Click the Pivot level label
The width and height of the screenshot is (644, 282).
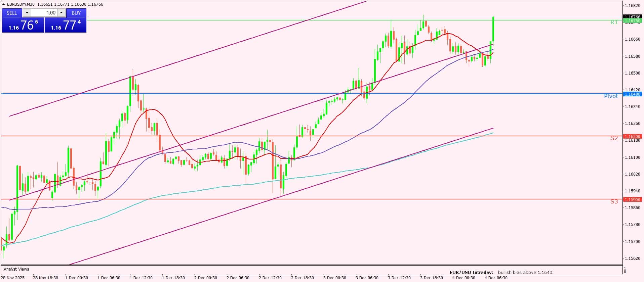(x=611, y=96)
